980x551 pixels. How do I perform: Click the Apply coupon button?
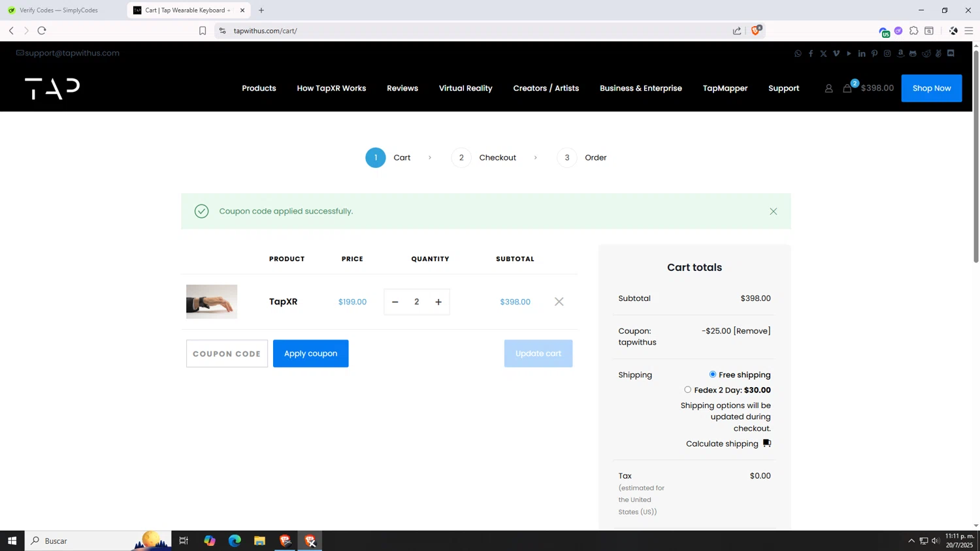(310, 353)
